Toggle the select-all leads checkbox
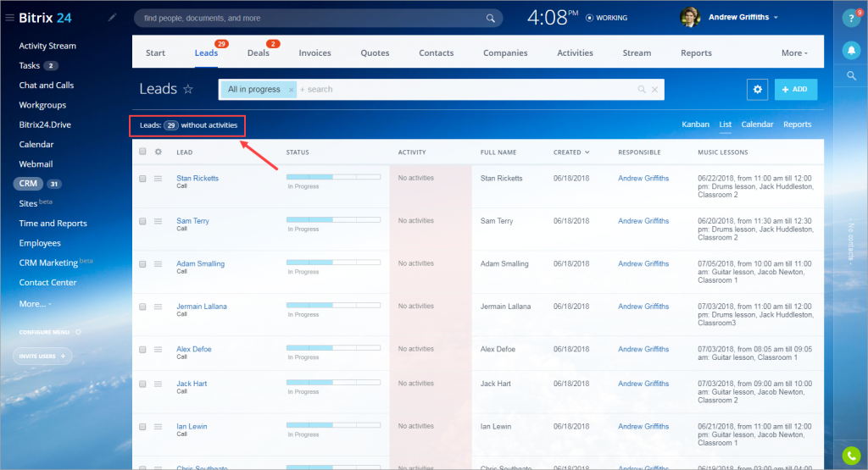Viewport: 868px width, 470px height. [142, 152]
